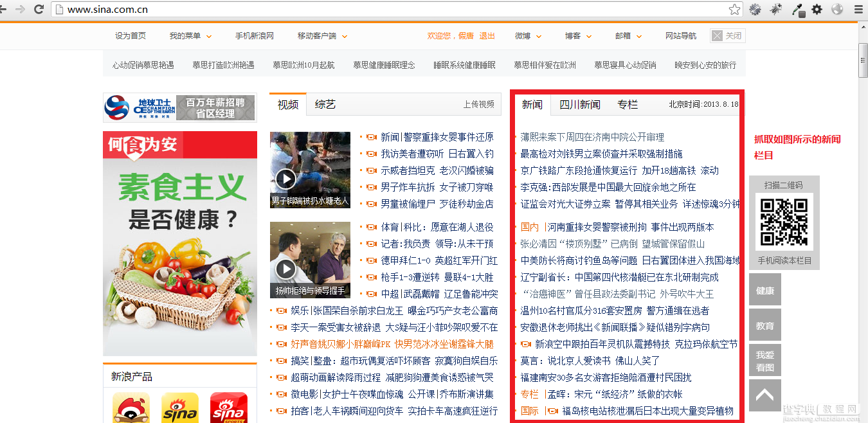Expand the 移动客户端 dropdown
This screenshot has width=868, height=423.
point(322,36)
